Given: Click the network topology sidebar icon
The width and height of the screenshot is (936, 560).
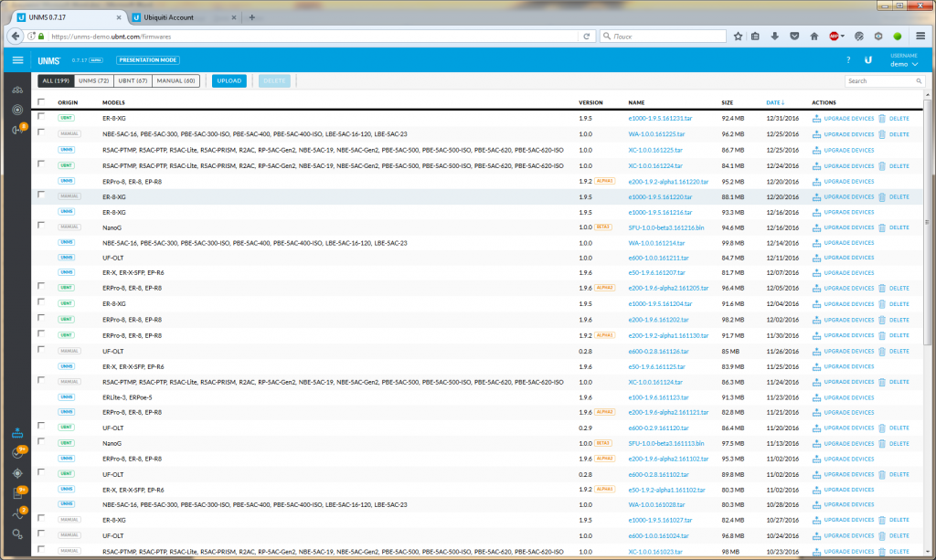Looking at the screenshot, I should pos(17,90).
